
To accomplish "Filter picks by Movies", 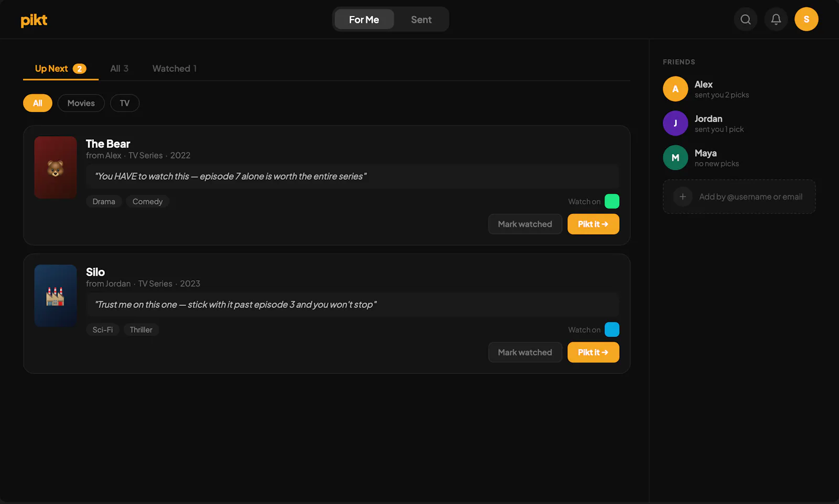I will [x=81, y=103].
